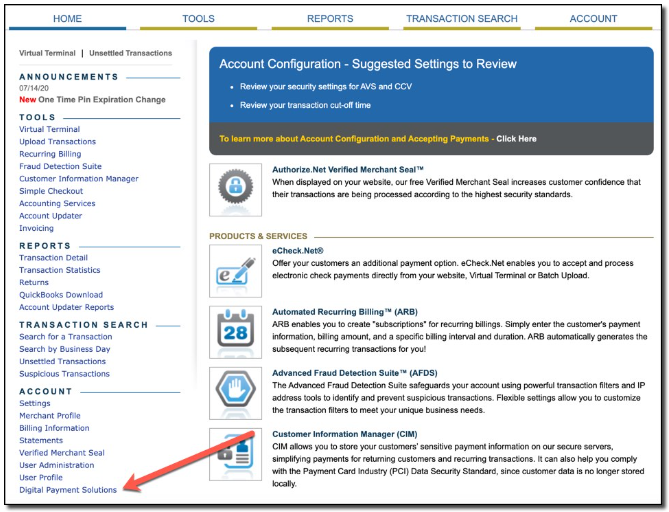Screen dimensions: 669x512
Task: Open the Customer Information Manager icon
Action: point(236,454)
